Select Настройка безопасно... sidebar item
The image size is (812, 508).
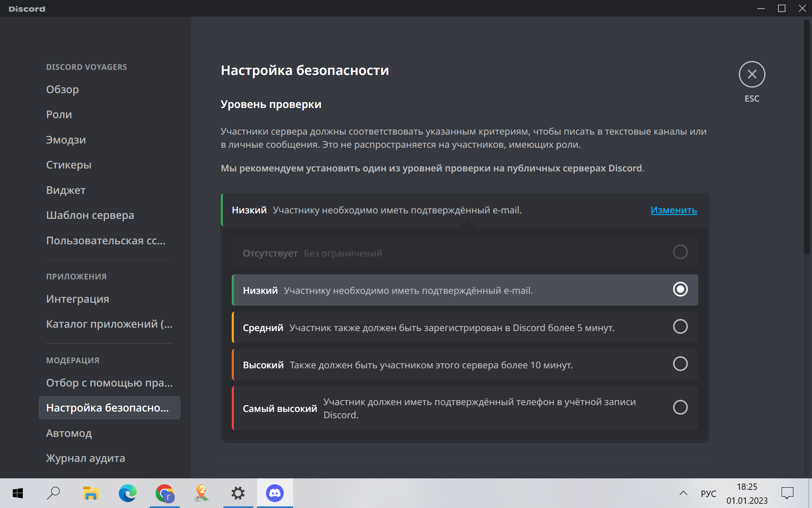[x=109, y=408]
